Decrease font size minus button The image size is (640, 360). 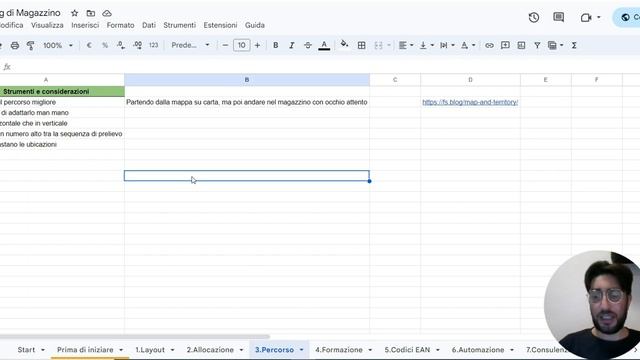click(x=225, y=45)
